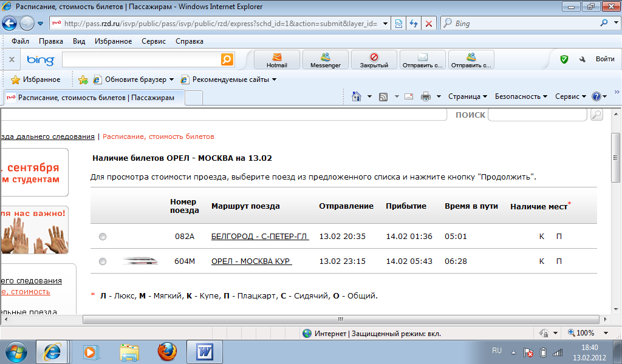Click the printer icon

pyautogui.click(x=426, y=96)
